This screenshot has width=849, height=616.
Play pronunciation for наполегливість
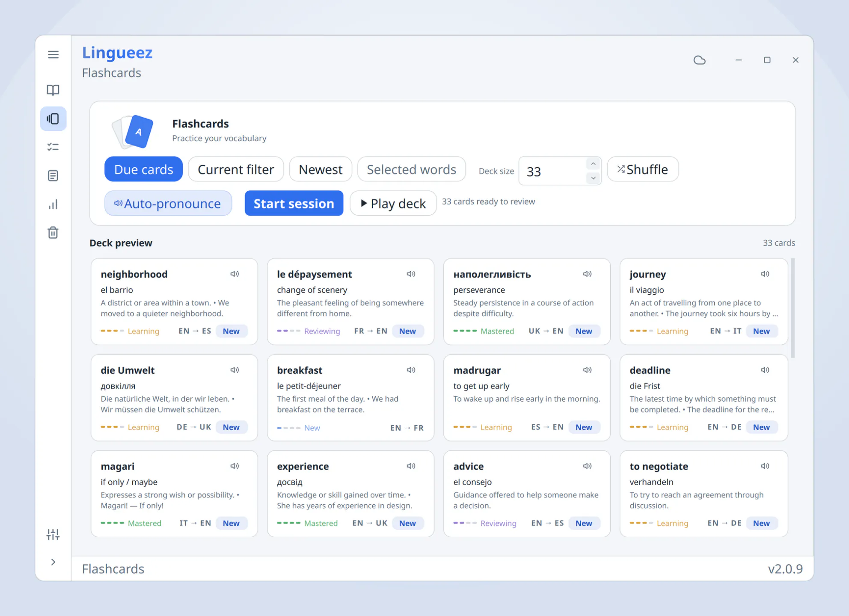tap(587, 274)
